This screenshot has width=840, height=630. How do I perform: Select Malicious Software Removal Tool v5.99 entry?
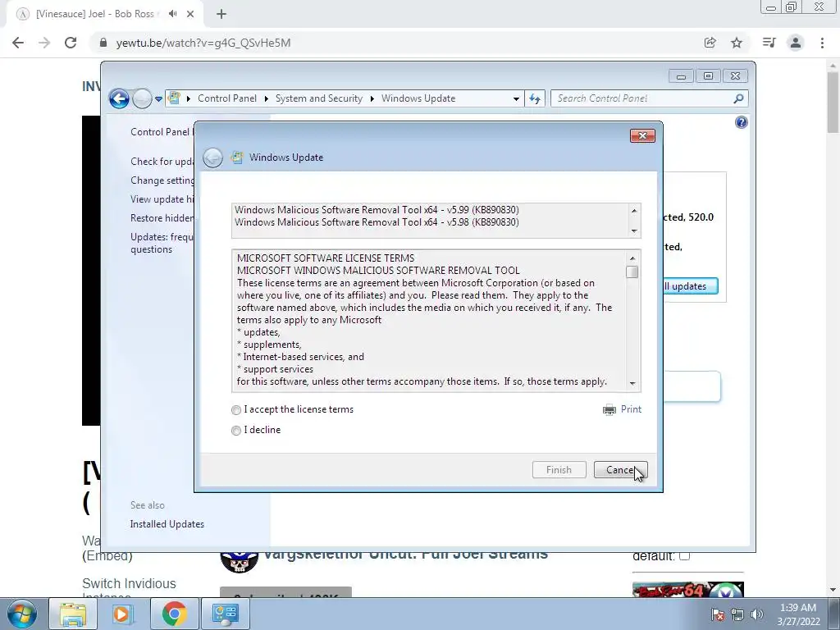pyautogui.click(x=377, y=210)
